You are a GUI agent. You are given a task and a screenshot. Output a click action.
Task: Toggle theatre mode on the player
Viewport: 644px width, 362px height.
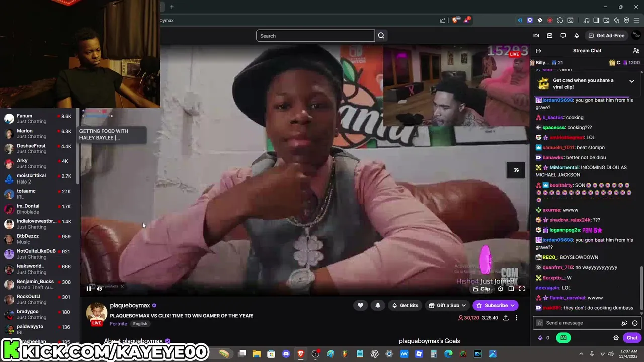click(511, 289)
